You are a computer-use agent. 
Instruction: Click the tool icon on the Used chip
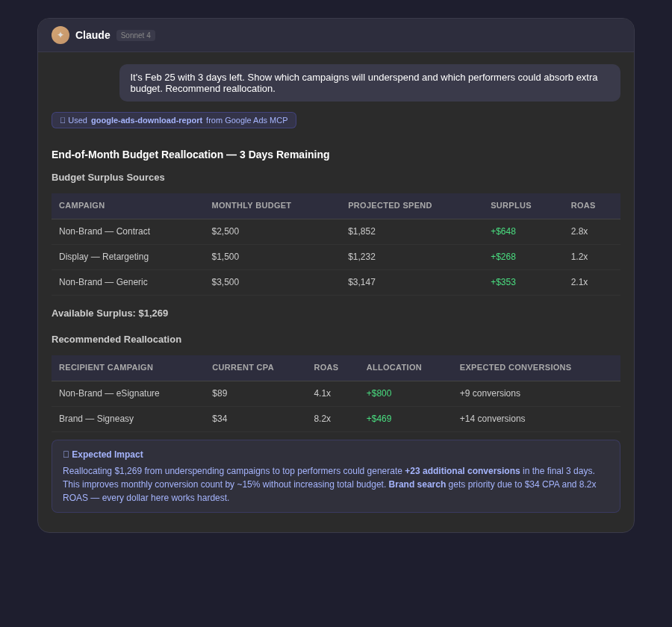[x=63, y=120]
